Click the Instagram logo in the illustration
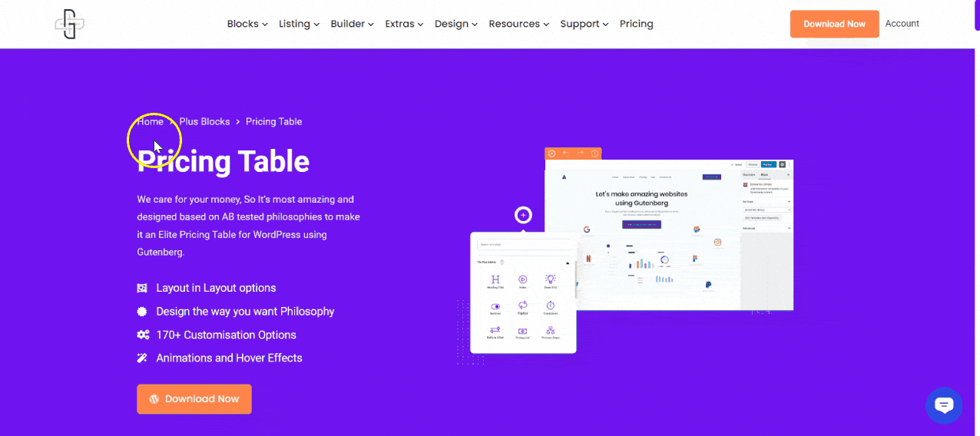The width and height of the screenshot is (980, 436). (718, 243)
